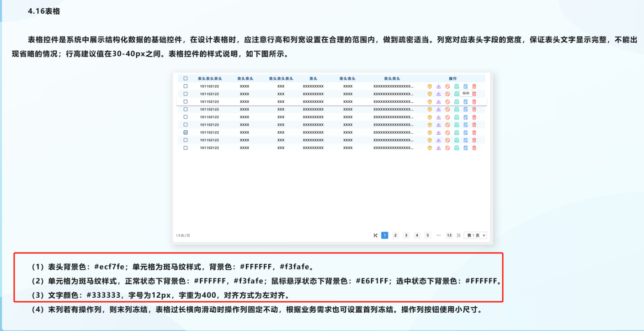Click 101102122 in the checked row
Viewport: 644px width, 331px height.
(x=209, y=132)
